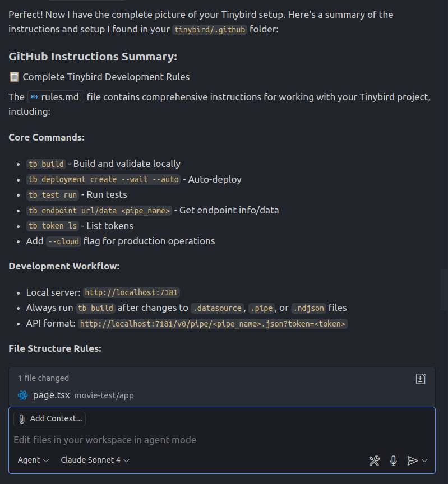Screen dimensions: 448x484
Task: Open the Claude Sonnet 4 model selector
Action: point(95,460)
